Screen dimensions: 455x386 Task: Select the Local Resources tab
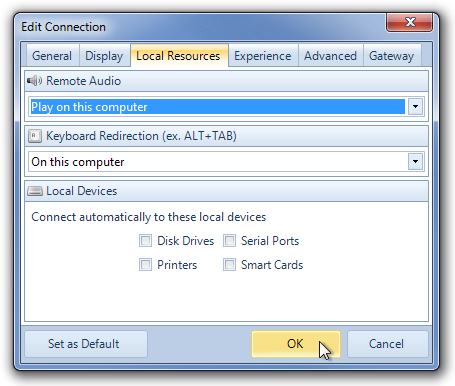tap(179, 56)
